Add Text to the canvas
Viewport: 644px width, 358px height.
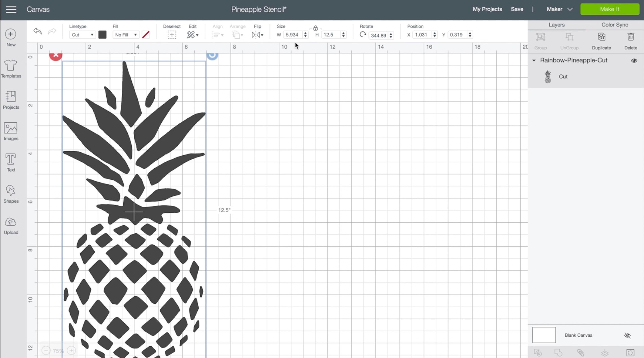click(11, 162)
